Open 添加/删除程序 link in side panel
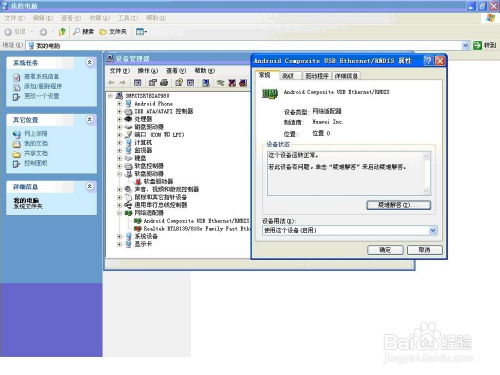The image size is (500, 375). (43, 86)
